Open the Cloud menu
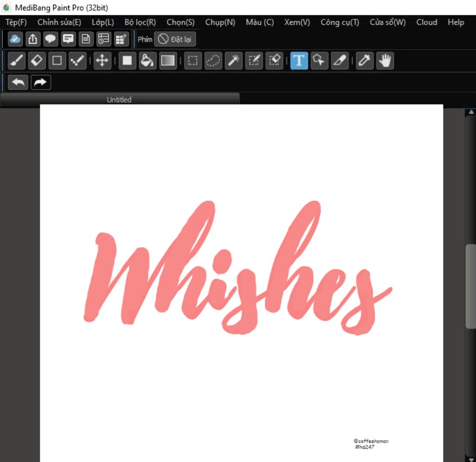Image resolution: width=476 pixels, height=462 pixels. coord(427,22)
